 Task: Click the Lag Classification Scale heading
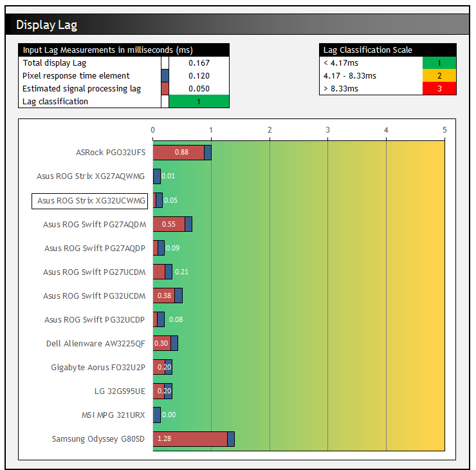click(x=368, y=50)
